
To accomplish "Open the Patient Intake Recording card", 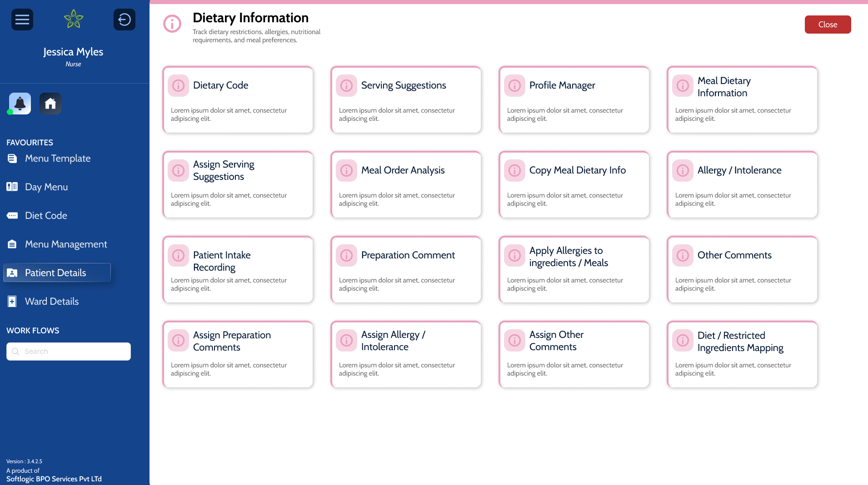I will coord(238,270).
